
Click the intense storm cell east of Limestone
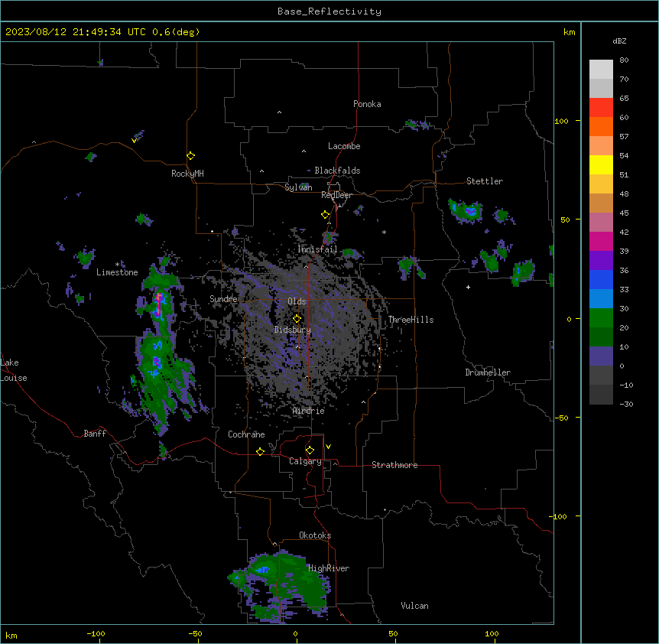[x=158, y=304]
